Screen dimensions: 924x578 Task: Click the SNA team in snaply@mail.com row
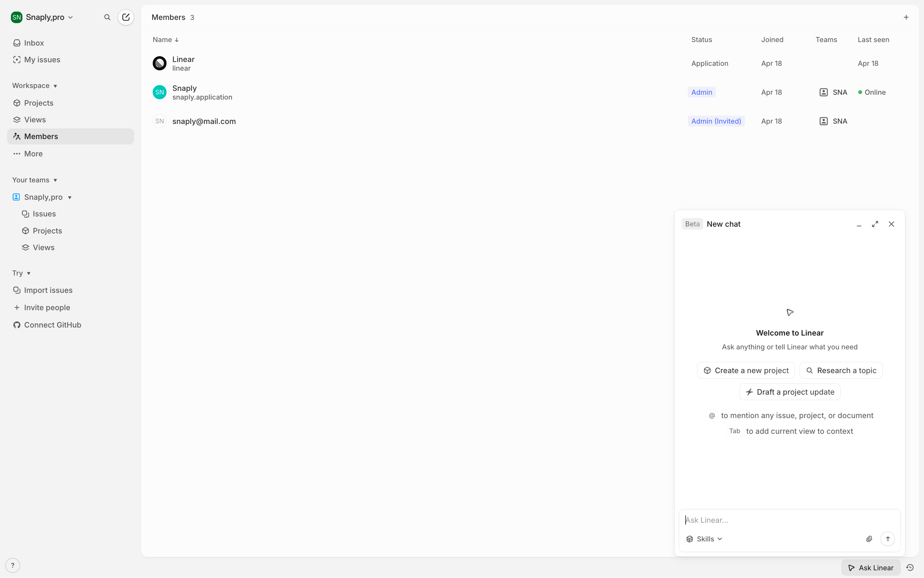pyautogui.click(x=833, y=121)
